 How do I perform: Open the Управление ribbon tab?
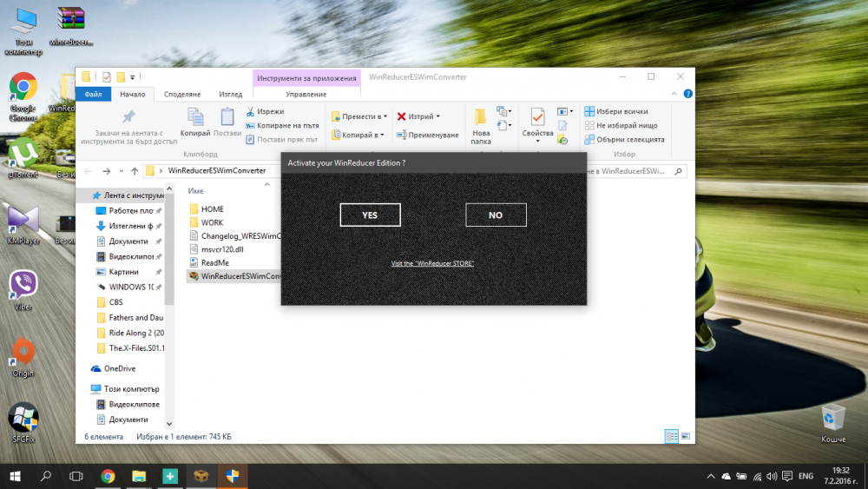(x=306, y=94)
